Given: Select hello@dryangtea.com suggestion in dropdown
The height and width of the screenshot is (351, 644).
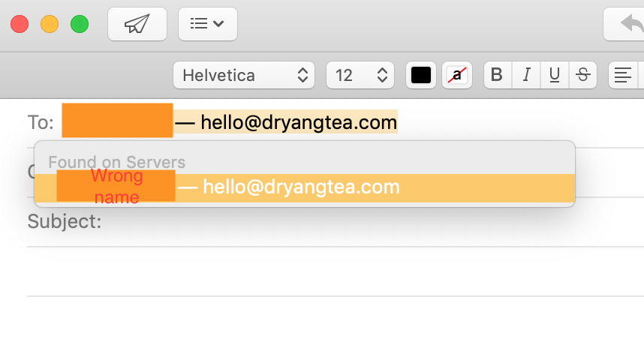Looking at the screenshot, I should (x=305, y=187).
